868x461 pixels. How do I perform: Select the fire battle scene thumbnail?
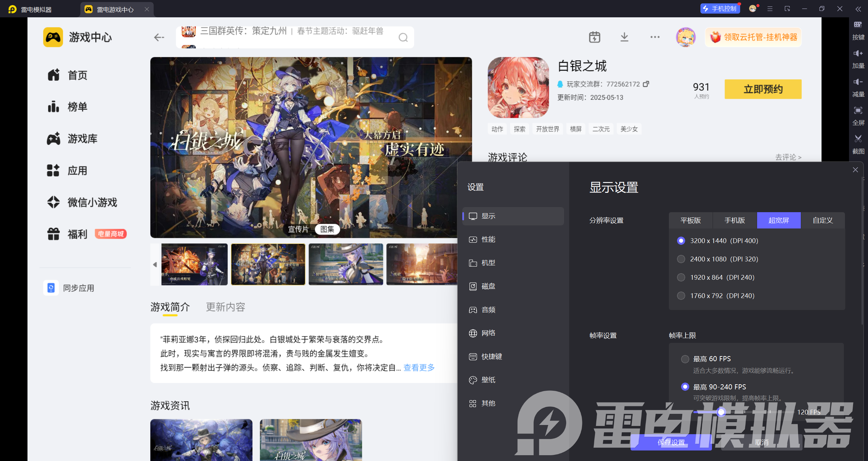point(194,264)
